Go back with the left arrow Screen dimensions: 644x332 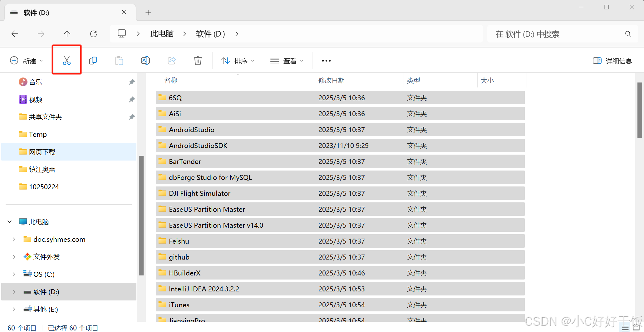(x=15, y=34)
